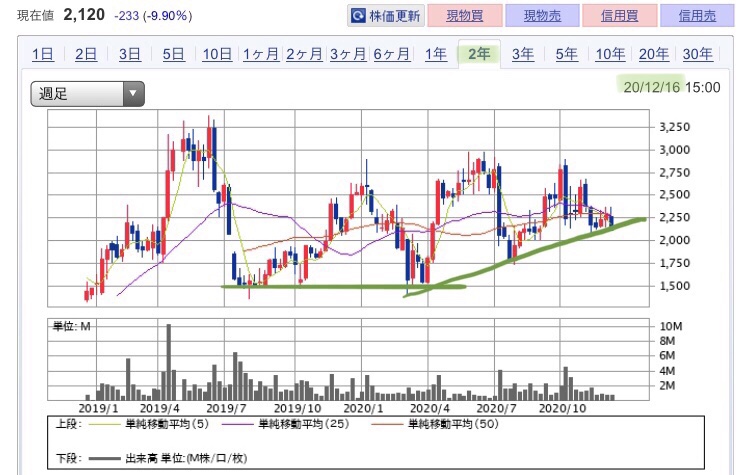Open 信用買 order link
Screen dimensions: 749x475
(620, 16)
